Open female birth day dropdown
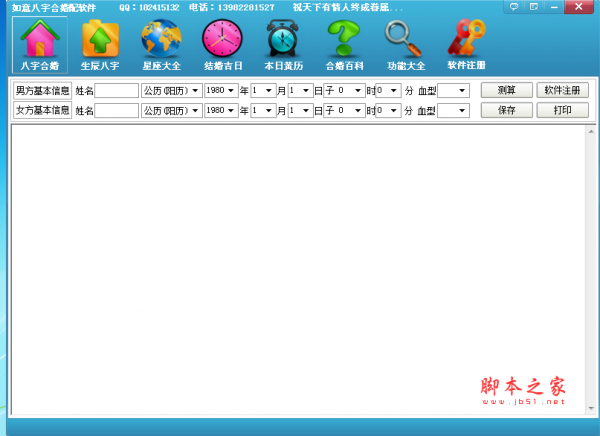This screenshot has width=600, height=436. point(300,111)
